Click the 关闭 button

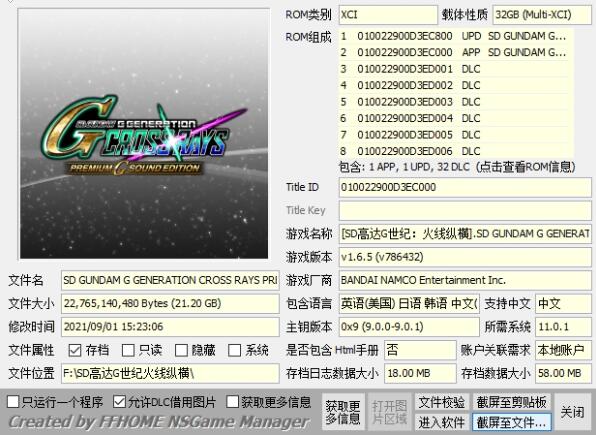tap(572, 412)
